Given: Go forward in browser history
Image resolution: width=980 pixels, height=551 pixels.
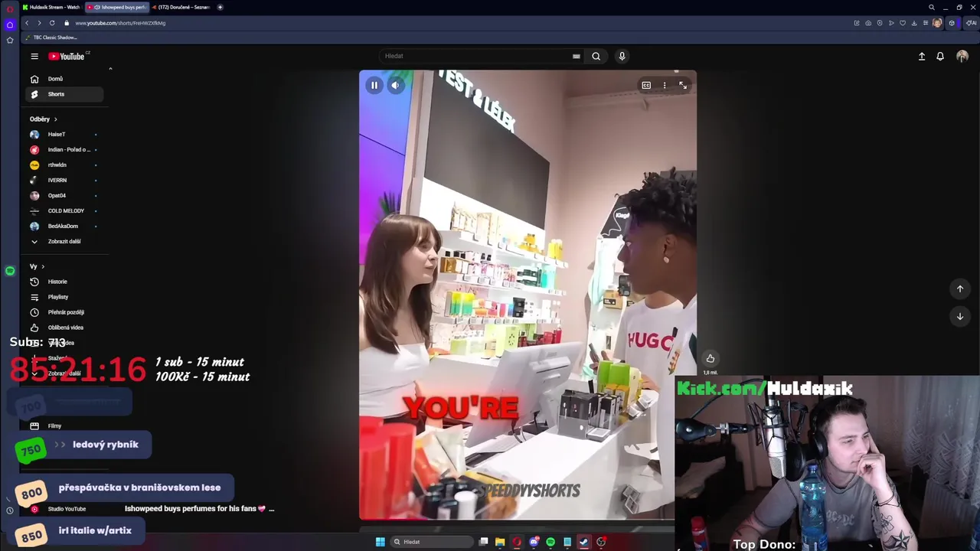Looking at the screenshot, I should pyautogui.click(x=39, y=23).
